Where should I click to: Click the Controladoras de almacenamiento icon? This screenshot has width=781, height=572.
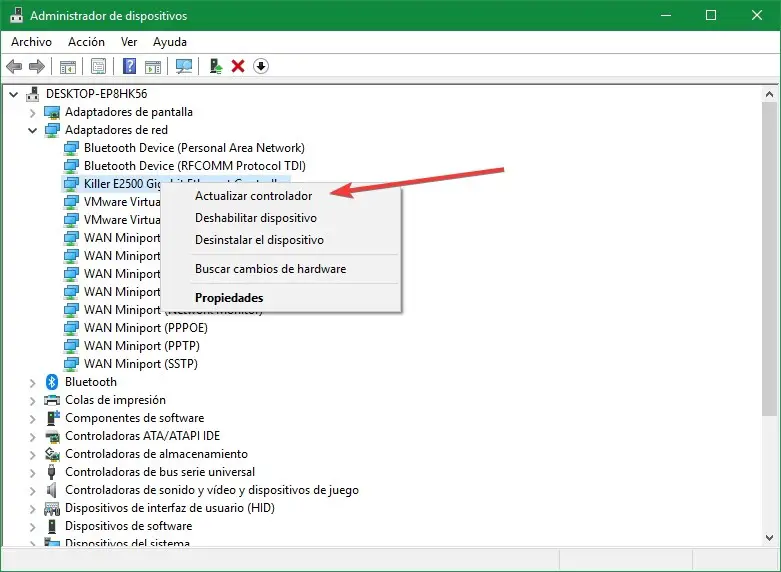[x=52, y=454]
